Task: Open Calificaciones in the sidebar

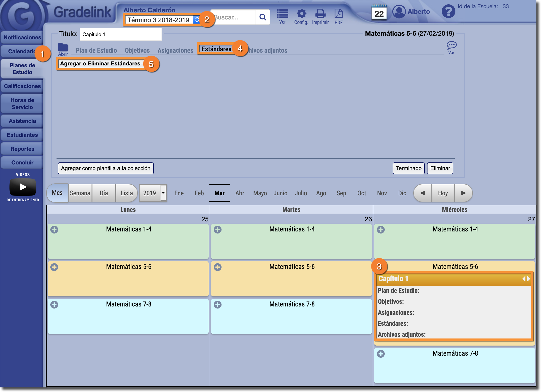Action: point(22,86)
